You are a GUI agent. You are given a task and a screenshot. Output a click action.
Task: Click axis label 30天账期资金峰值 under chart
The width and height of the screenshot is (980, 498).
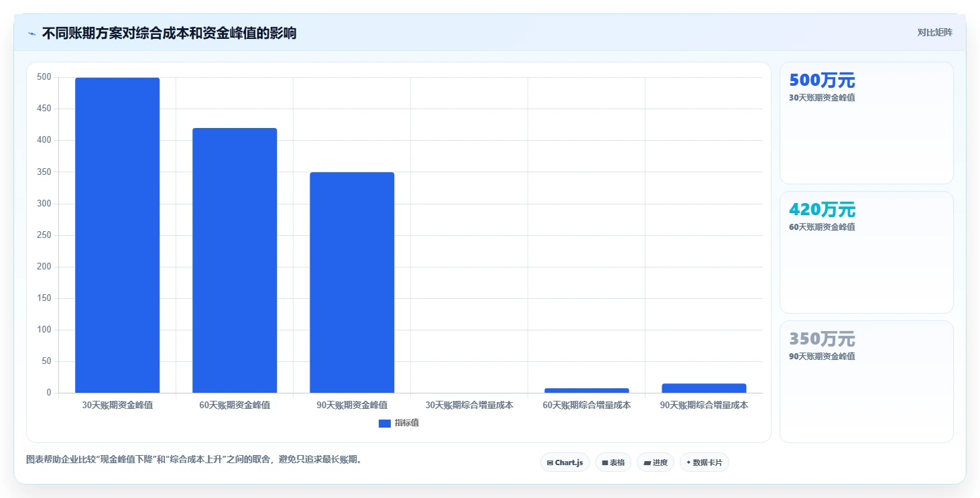click(117, 406)
